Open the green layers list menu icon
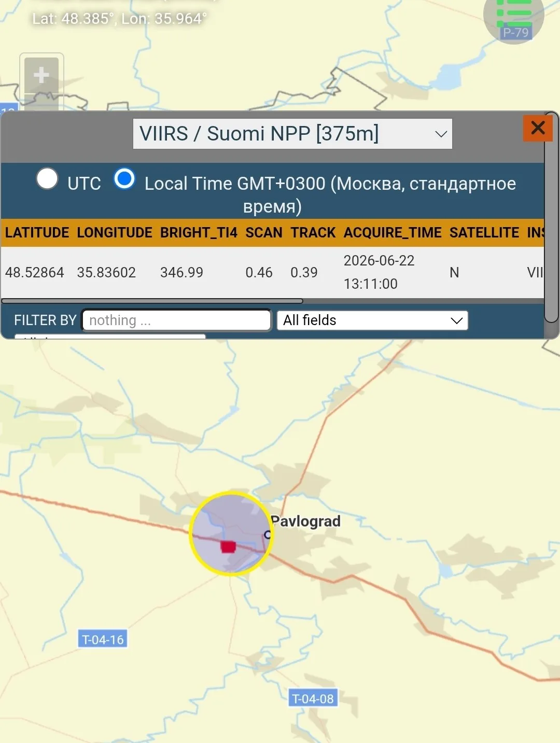This screenshot has height=743, width=560. coord(514,15)
